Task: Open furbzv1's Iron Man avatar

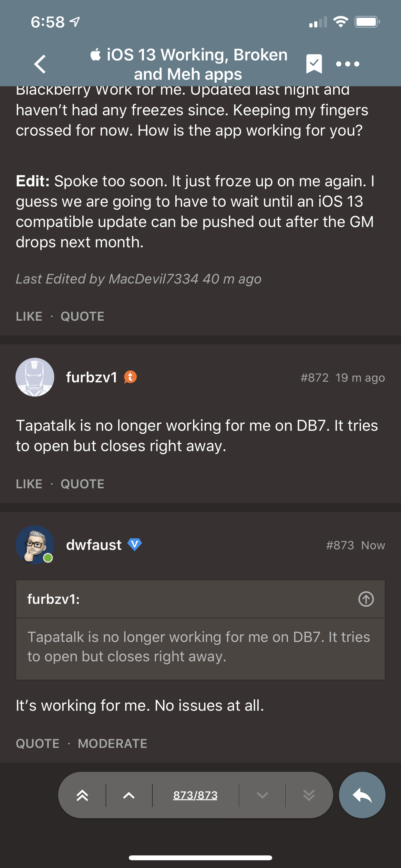Action: click(35, 377)
